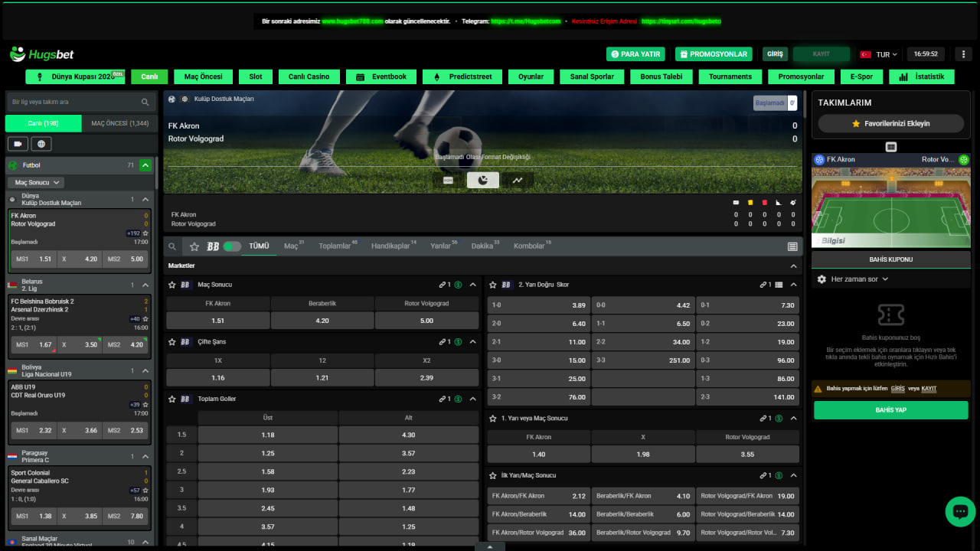Click the pitch layout icon above match tracker

tap(891, 146)
